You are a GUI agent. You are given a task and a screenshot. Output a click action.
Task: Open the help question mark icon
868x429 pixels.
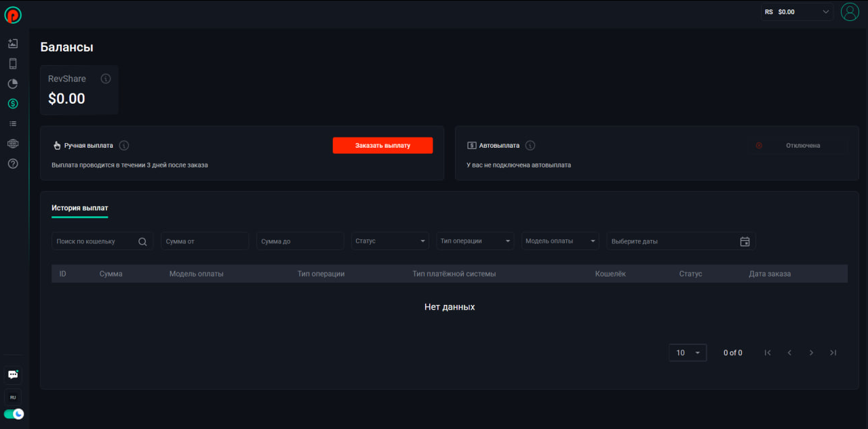[13, 164]
